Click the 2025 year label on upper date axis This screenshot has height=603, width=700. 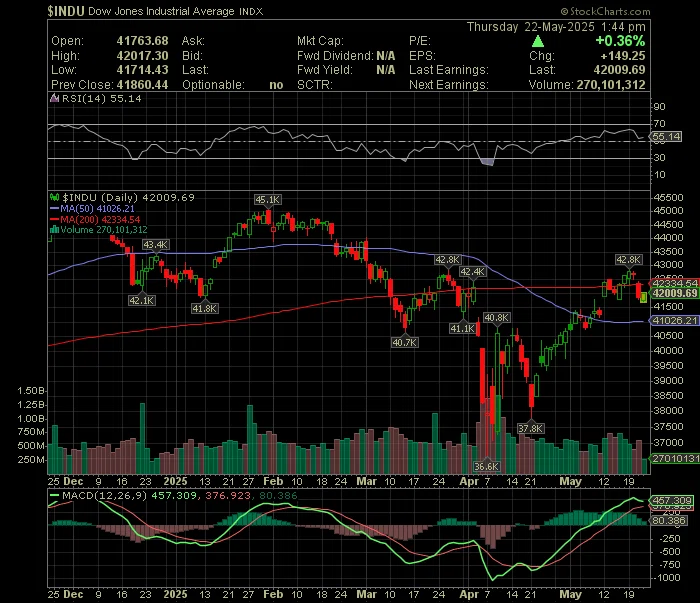pos(175,482)
